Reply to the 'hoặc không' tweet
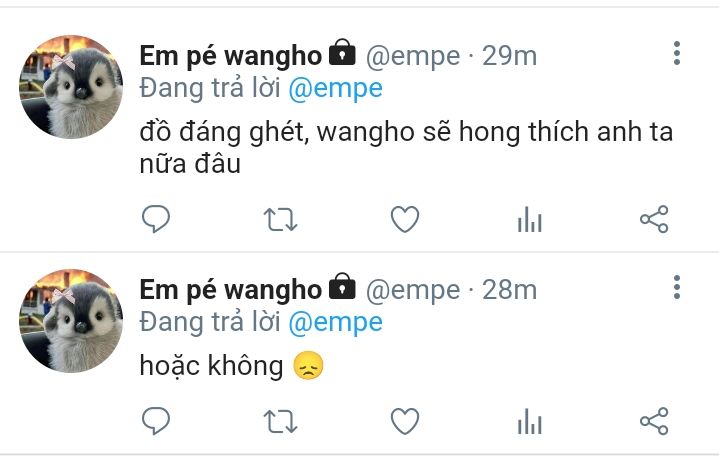719x460 pixels. [156, 421]
